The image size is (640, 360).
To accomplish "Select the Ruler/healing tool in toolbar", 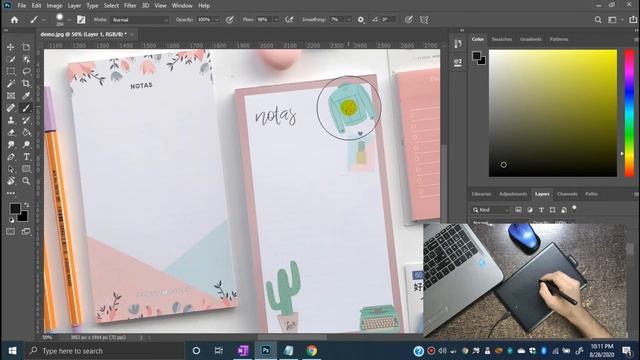I will (11, 108).
